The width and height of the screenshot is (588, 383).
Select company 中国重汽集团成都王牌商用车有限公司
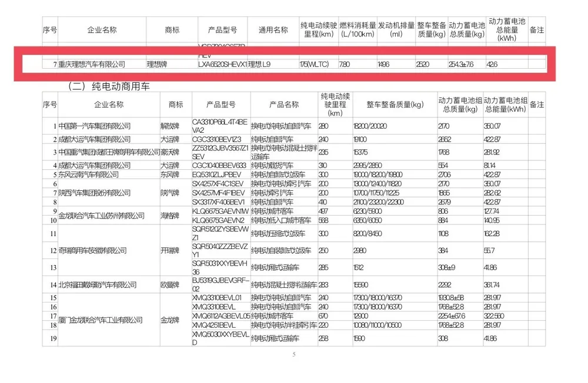point(109,153)
